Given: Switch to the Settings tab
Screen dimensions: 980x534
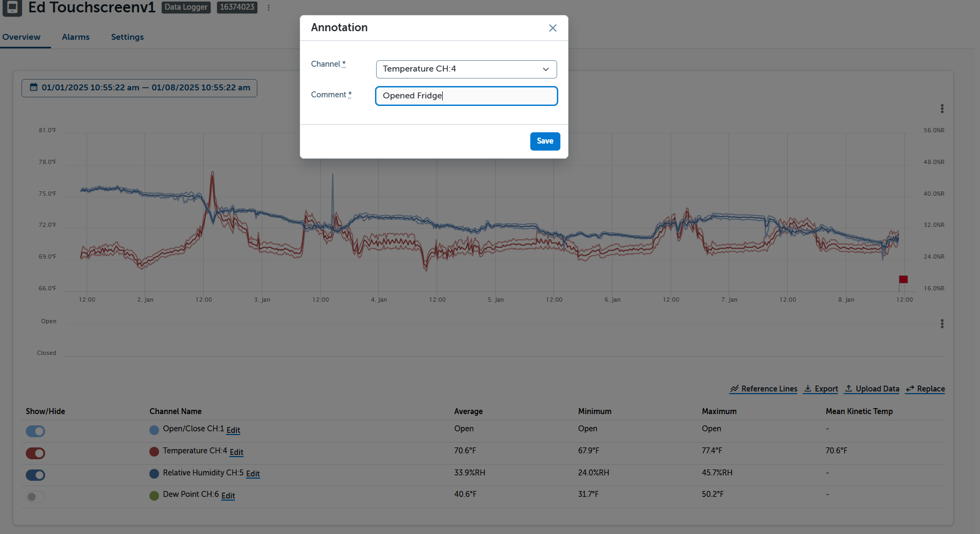Looking at the screenshot, I should tap(127, 37).
